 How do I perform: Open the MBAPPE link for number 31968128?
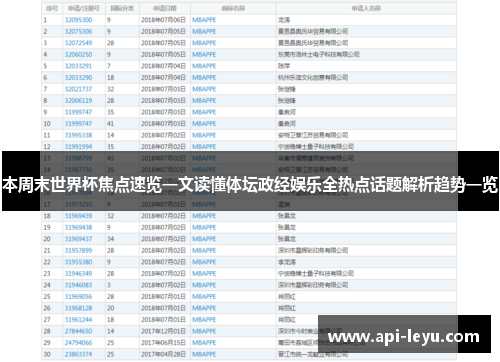click(x=204, y=308)
